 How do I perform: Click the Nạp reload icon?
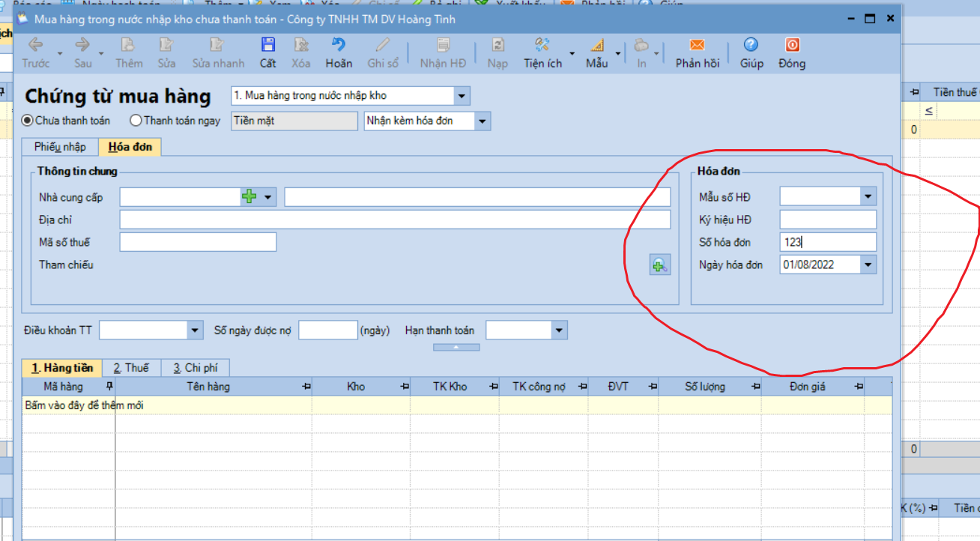(497, 45)
